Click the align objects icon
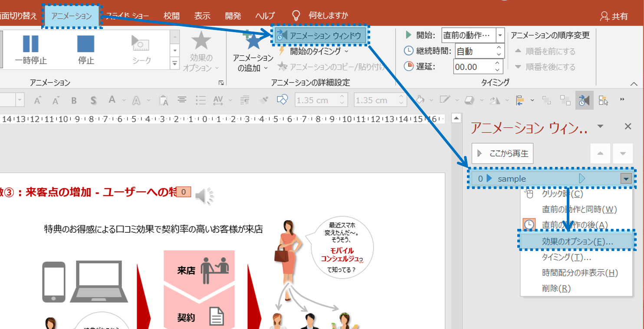The height and width of the screenshot is (329, 644). tap(520, 101)
